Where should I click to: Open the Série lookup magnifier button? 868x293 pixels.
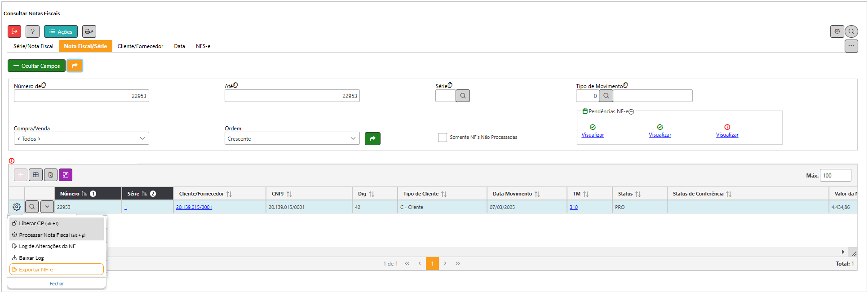(463, 96)
